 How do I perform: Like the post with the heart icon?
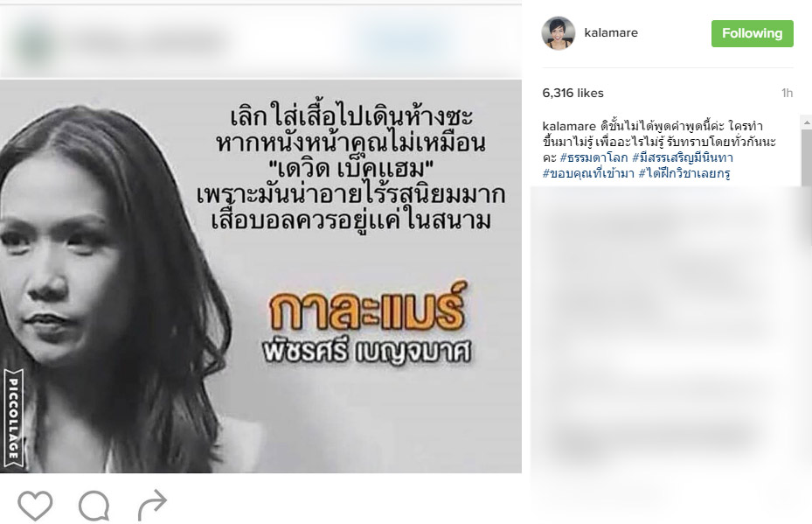pos(35,505)
